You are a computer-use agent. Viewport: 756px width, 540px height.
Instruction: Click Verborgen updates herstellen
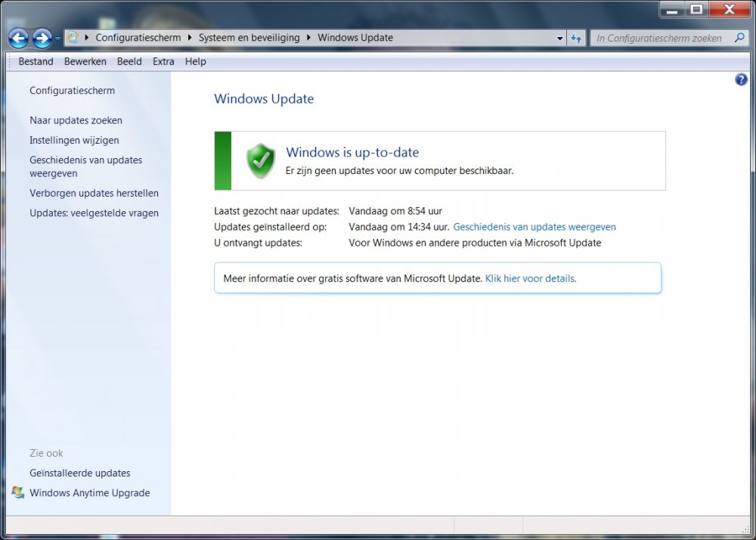tap(94, 194)
